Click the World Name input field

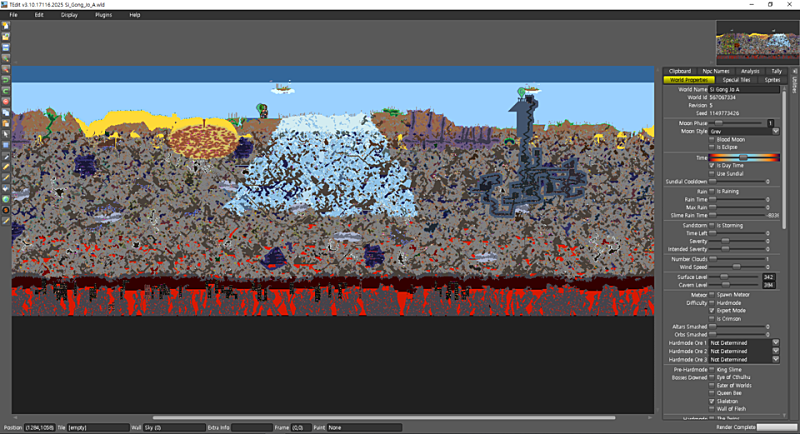pos(744,89)
